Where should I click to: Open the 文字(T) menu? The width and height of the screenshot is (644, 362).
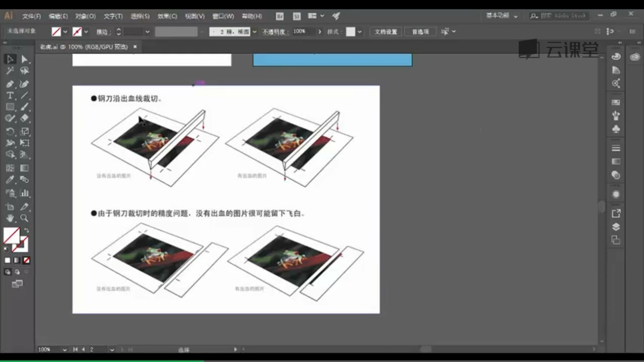pyautogui.click(x=113, y=16)
